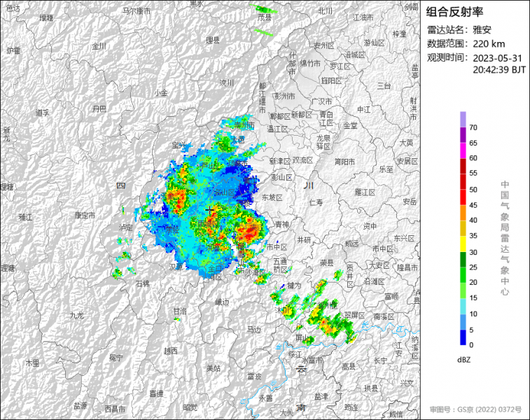Click the 70 value on the legend scale
530x420 pixels.
coord(473,127)
